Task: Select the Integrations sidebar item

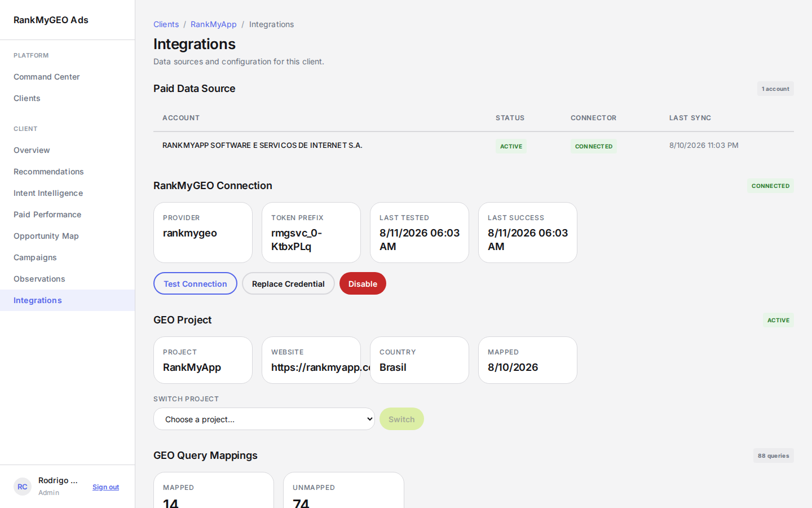Action: (68, 300)
